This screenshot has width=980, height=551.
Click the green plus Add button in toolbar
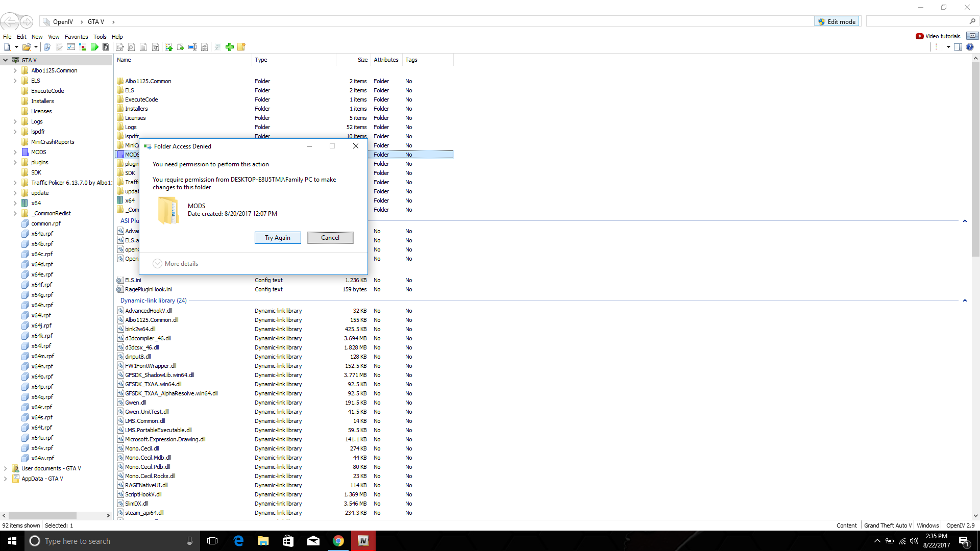[x=230, y=47]
